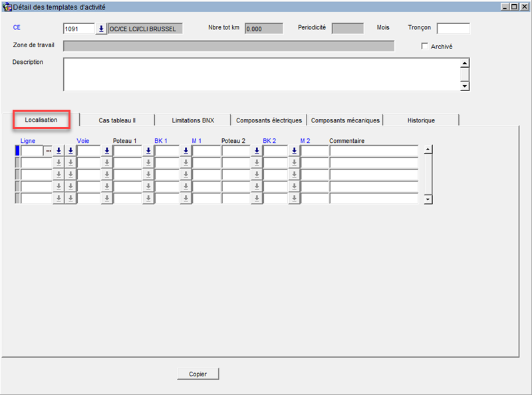This screenshot has width=532, height=395.
Task: Open first-row arrow between Poteau 2 and BK 2
Action: tap(257, 151)
